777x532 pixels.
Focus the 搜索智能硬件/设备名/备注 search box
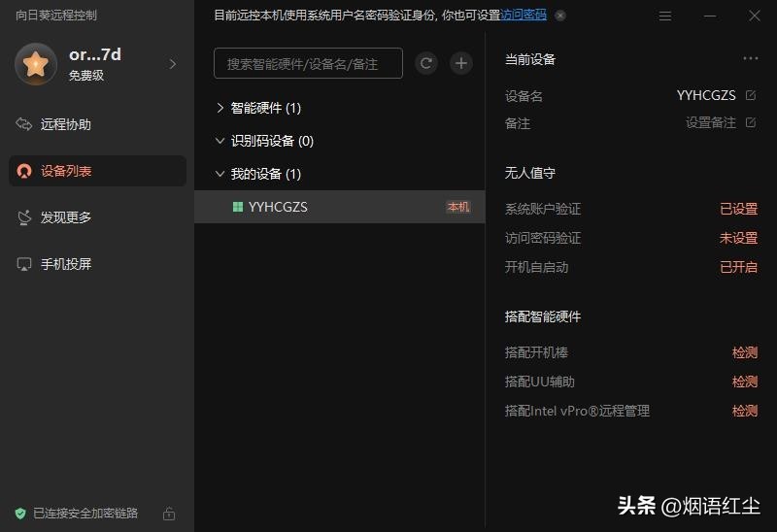pos(308,63)
